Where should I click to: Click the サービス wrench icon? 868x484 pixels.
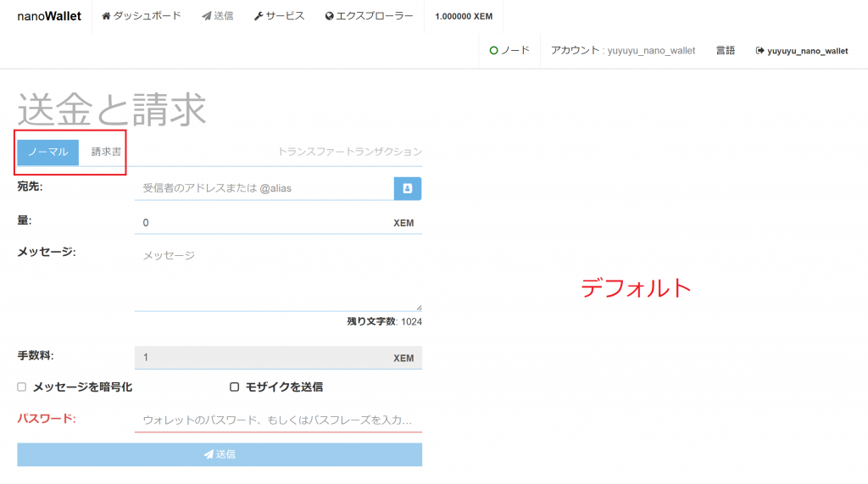[x=258, y=16]
